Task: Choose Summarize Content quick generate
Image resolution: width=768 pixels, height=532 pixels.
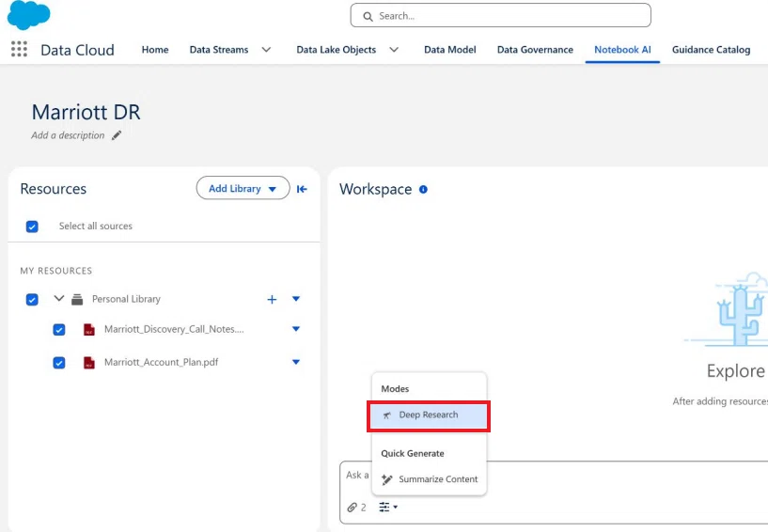Action: 429,479
